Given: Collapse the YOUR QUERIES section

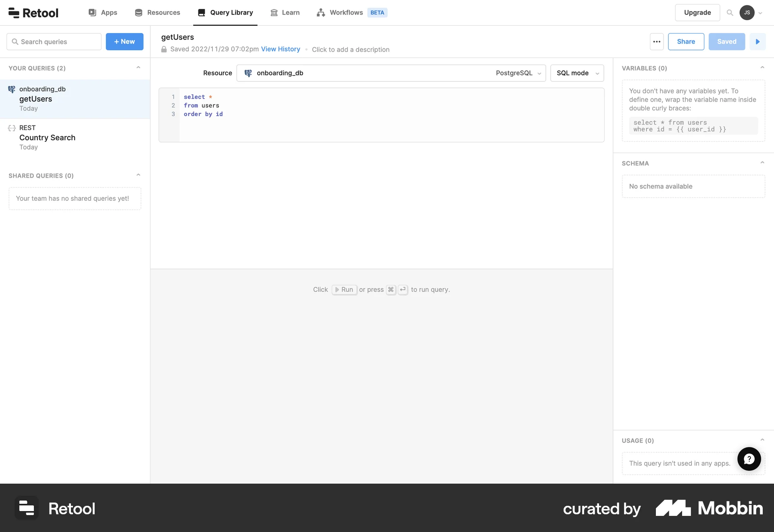Looking at the screenshot, I should pyautogui.click(x=138, y=67).
